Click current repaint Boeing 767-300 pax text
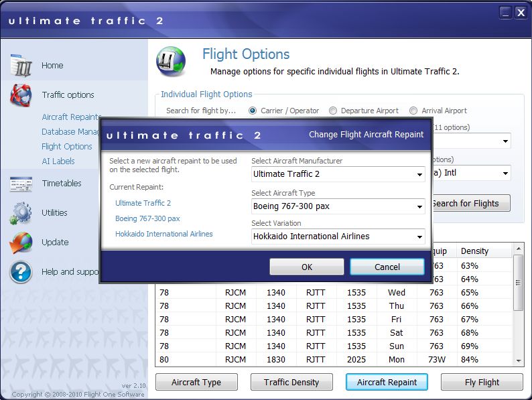Viewport: 532px width, 400px height. pos(147,219)
